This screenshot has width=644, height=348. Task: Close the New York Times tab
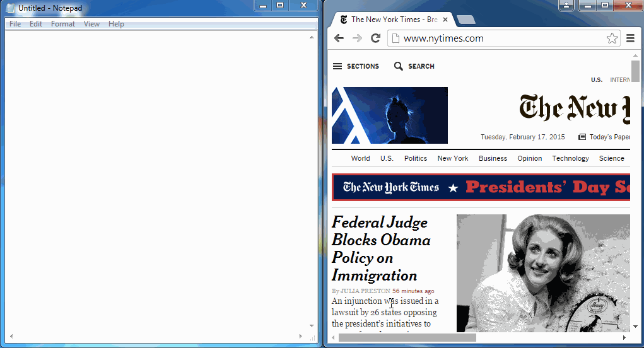coord(445,20)
